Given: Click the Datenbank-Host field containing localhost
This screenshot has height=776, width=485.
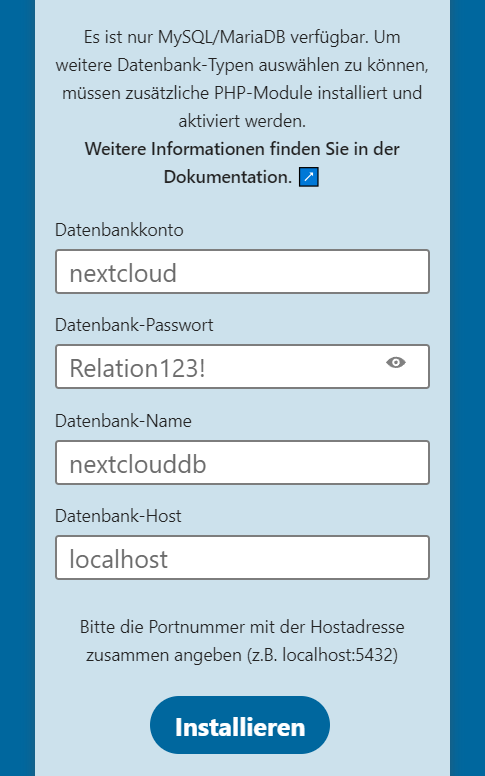Looking at the screenshot, I should tap(242, 557).
